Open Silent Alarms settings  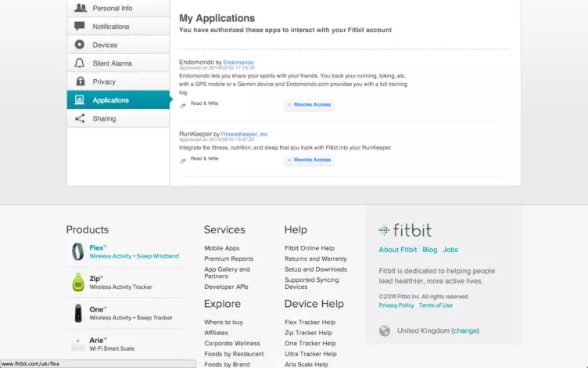pyautogui.click(x=119, y=63)
